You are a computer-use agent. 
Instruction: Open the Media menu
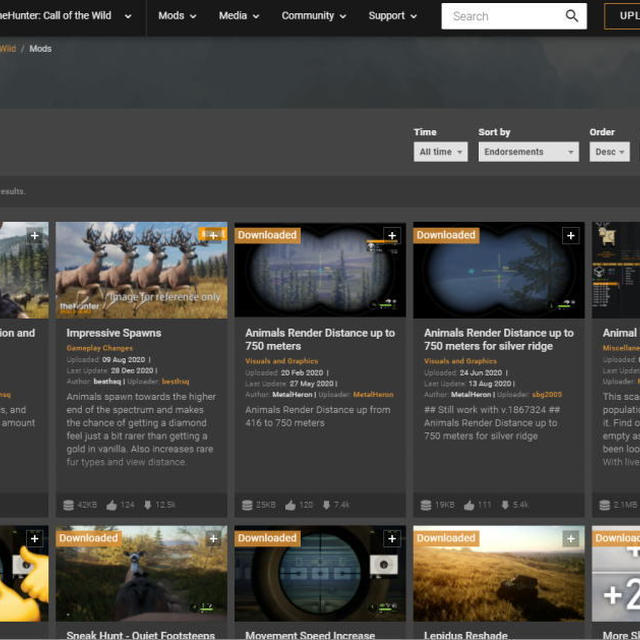tap(239, 16)
